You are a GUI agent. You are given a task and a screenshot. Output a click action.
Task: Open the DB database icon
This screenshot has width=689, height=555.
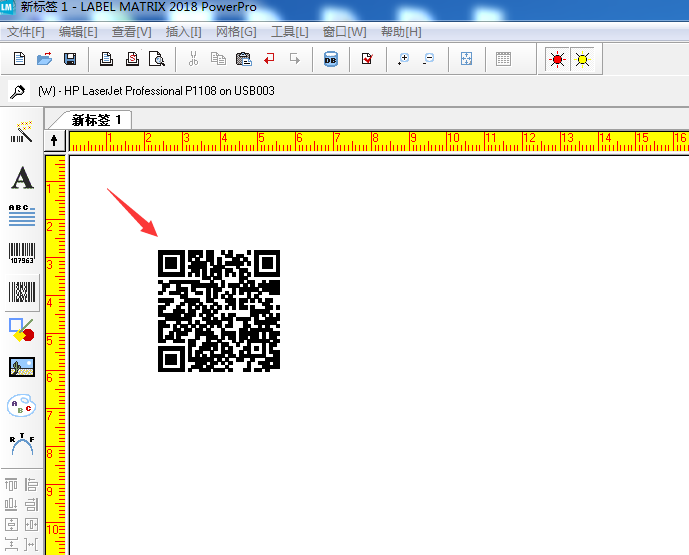331,59
